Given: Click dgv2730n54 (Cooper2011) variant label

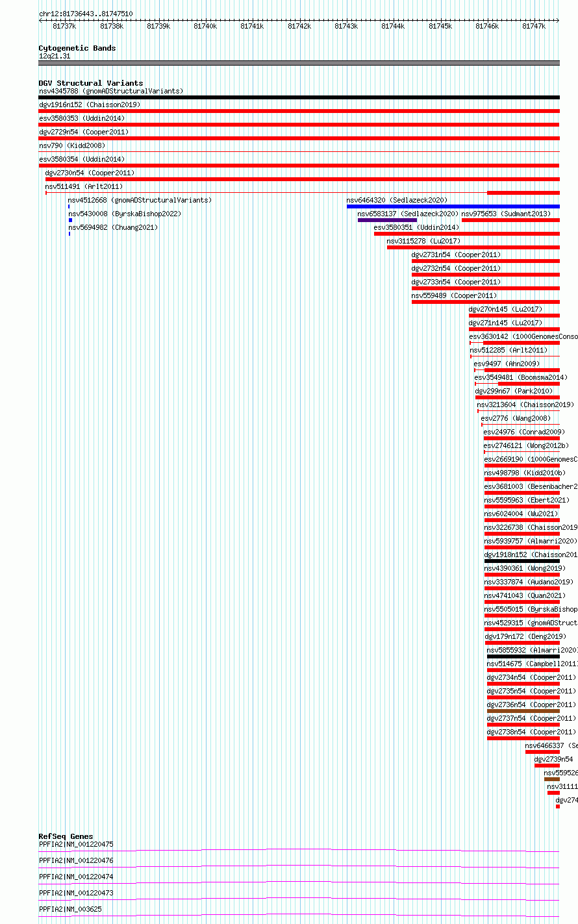Looking at the screenshot, I should 90,173.
